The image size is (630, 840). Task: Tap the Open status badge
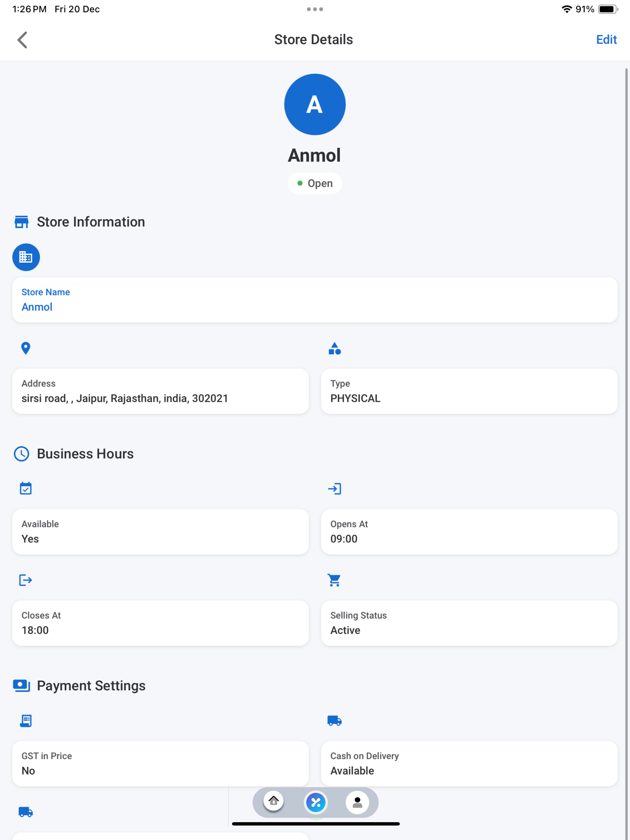(x=315, y=184)
